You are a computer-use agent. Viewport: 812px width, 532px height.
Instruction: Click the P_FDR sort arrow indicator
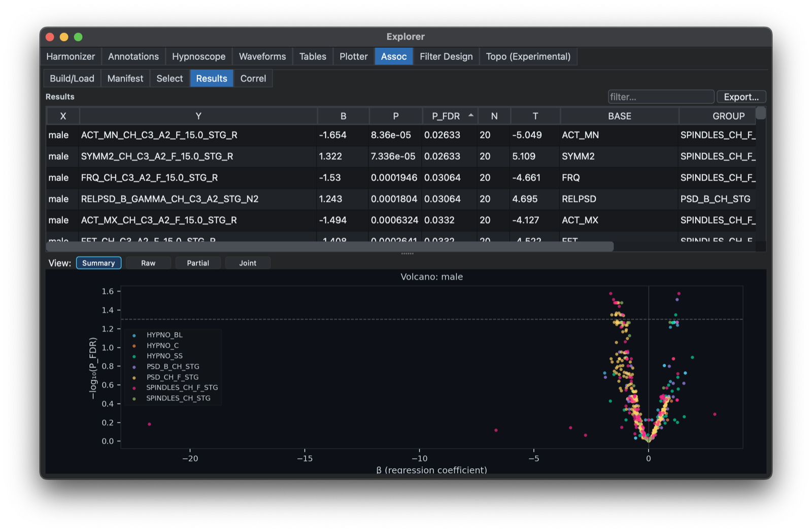(x=471, y=116)
